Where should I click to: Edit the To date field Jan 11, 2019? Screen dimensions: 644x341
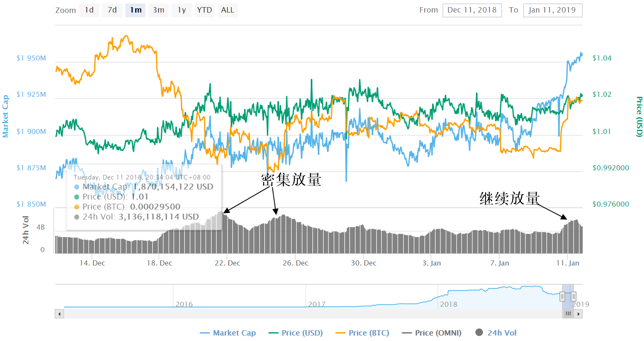tap(552, 10)
